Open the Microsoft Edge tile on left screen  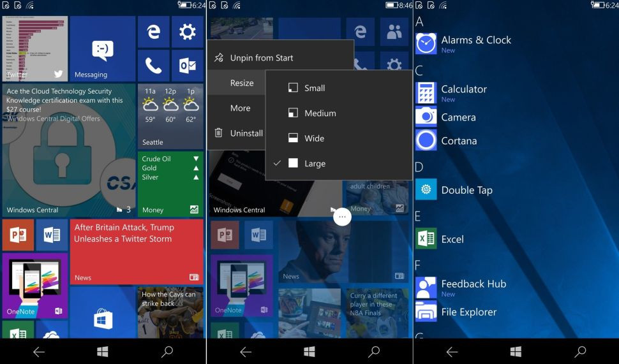154,32
